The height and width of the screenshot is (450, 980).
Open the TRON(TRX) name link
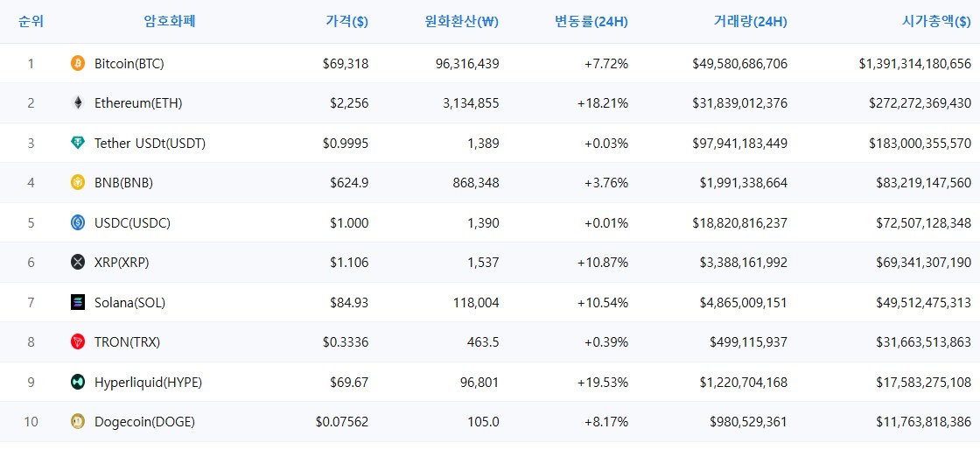[x=128, y=342]
